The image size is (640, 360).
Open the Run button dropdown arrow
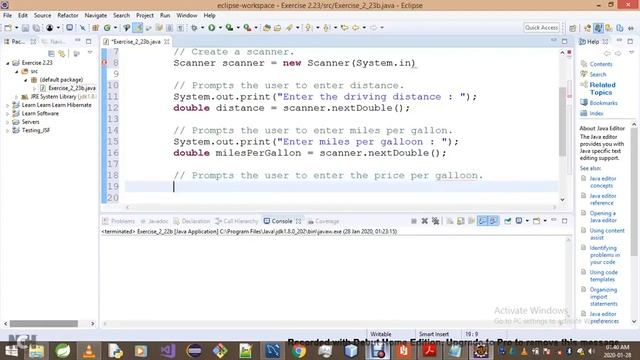pyautogui.click(x=220, y=28)
